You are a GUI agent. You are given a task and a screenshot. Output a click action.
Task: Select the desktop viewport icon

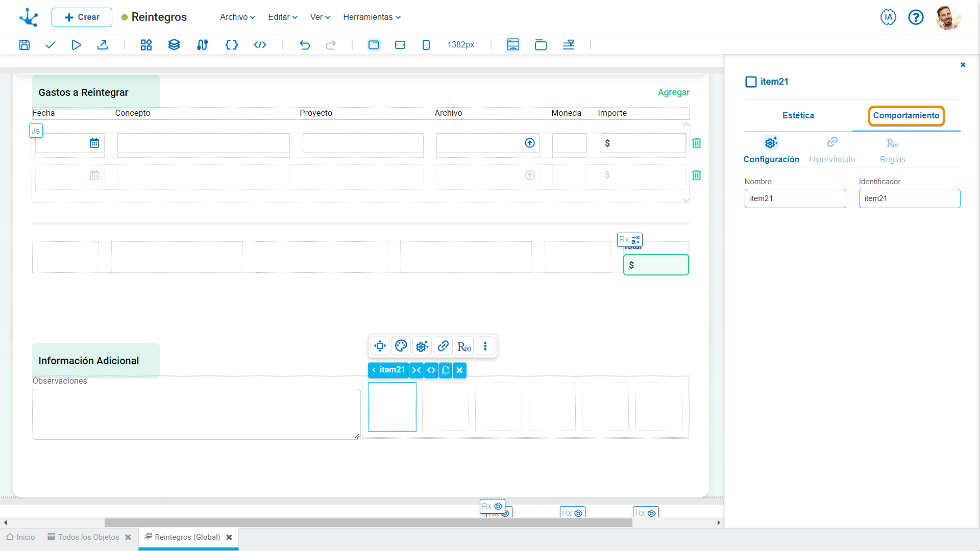(374, 45)
